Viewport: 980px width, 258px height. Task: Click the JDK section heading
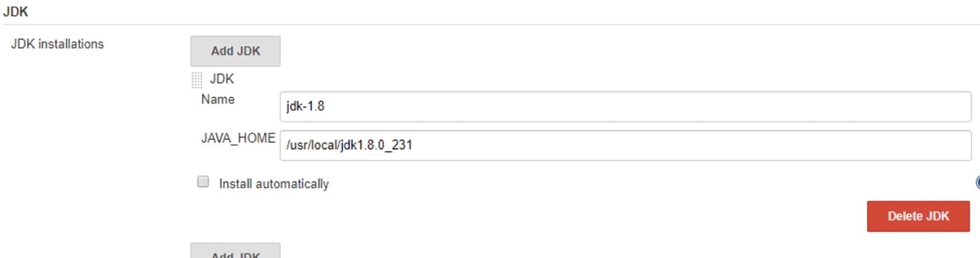tap(15, 12)
